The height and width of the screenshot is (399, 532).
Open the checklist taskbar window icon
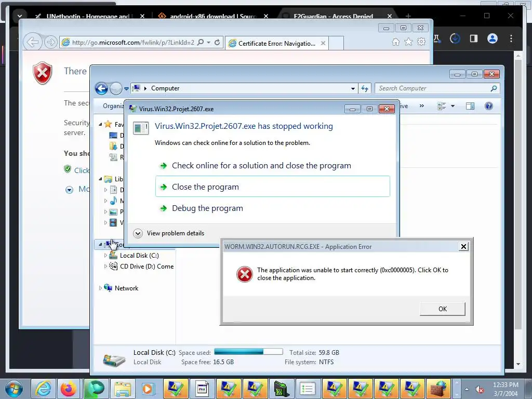pyautogui.click(x=308, y=389)
